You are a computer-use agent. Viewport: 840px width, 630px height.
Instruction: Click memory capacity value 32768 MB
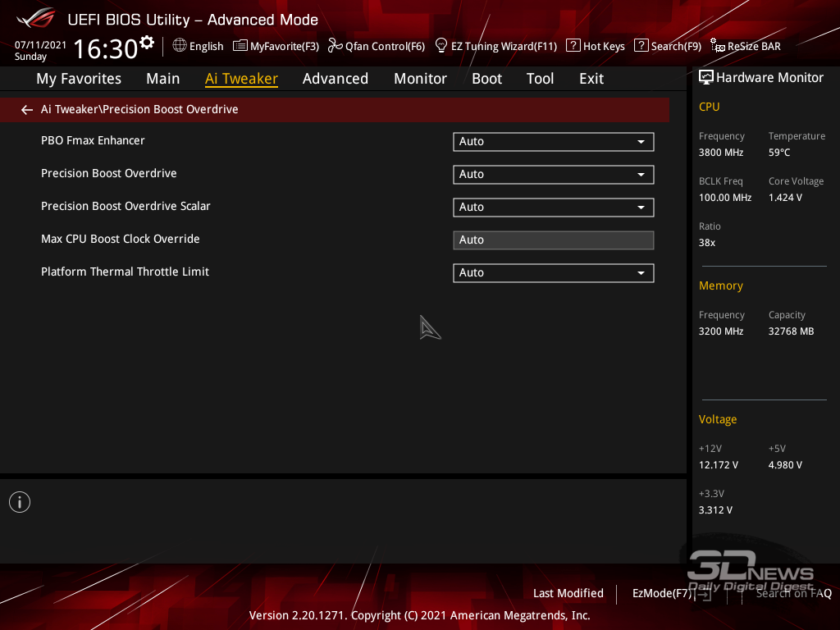click(x=792, y=331)
